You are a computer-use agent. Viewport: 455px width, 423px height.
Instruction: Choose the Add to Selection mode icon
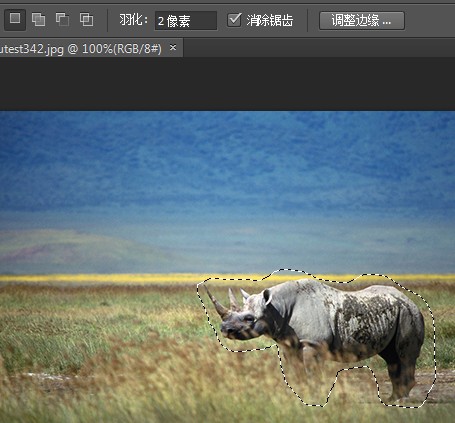(x=38, y=19)
